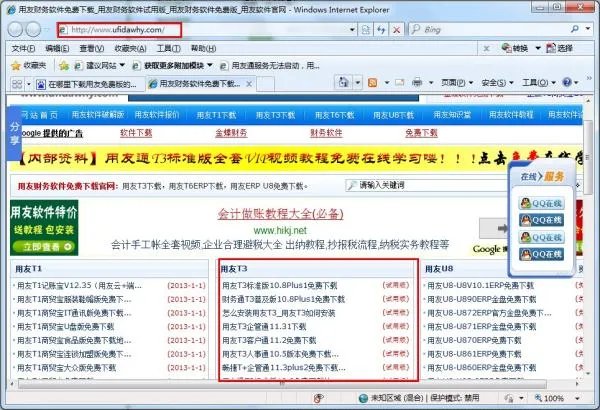Click the fourth QQ online button
This screenshot has height=410, width=600.
pos(541,254)
